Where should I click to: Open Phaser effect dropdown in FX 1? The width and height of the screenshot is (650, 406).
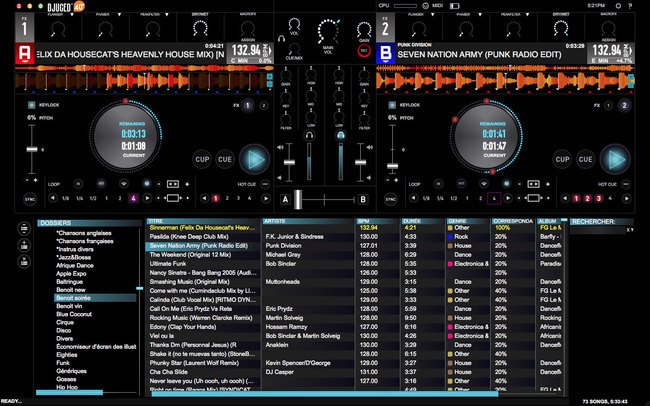[x=119, y=15]
